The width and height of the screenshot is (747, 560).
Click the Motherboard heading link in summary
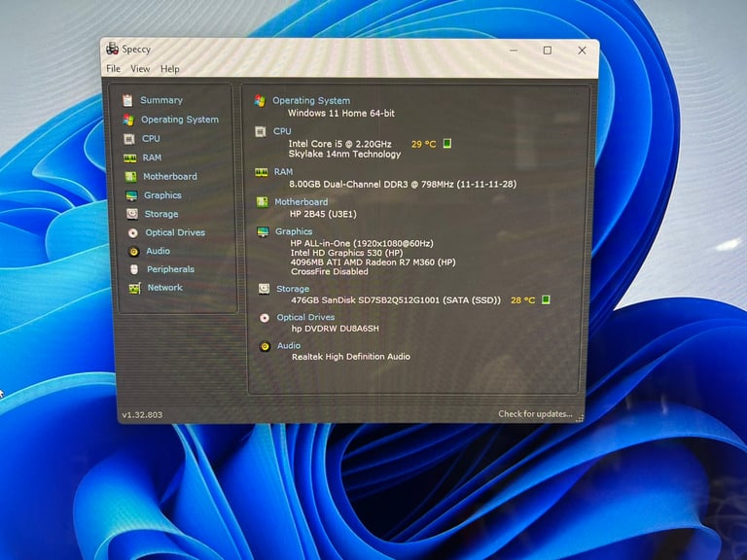(302, 202)
